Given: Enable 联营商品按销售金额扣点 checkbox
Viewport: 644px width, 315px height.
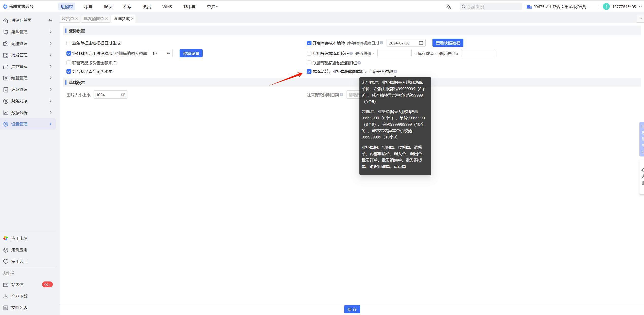Looking at the screenshot, I should [68, 63].
